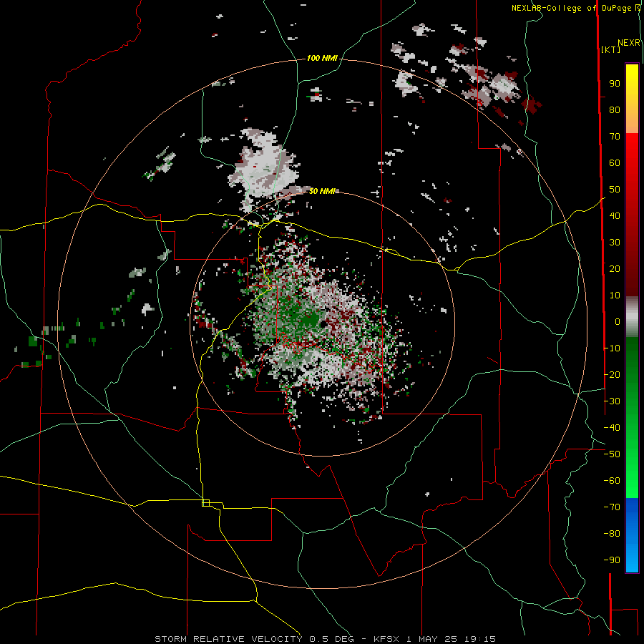644x644 pixels.
Task: Click the 50 NMI range ring label
Action: click(x=323, y=191)
